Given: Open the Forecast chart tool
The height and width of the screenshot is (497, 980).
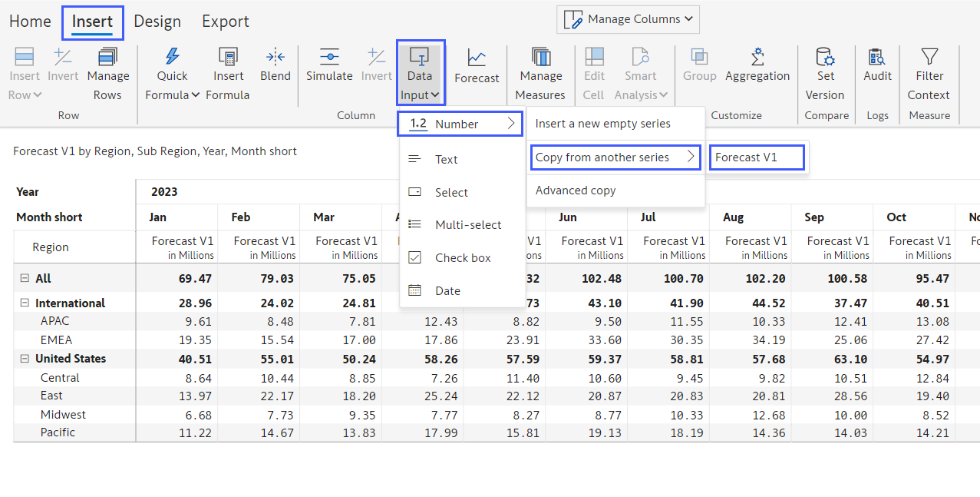Looking at the screenshot, I should (477, 58).
